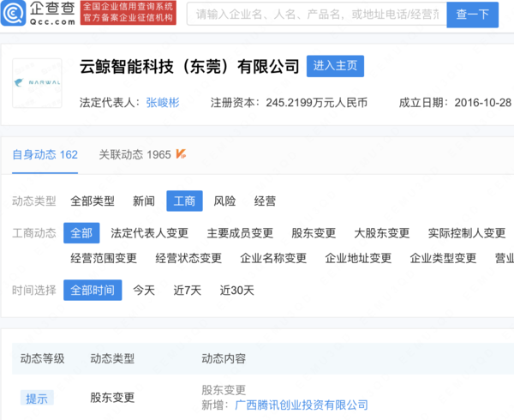The width and height of the screenshot is (514, 420).
Task: Filter by 企业地址变更
Action: [358, 258]
